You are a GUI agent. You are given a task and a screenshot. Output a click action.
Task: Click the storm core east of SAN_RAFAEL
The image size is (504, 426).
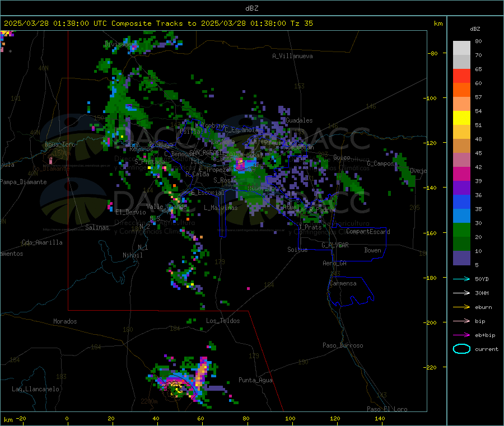point(241,163)
